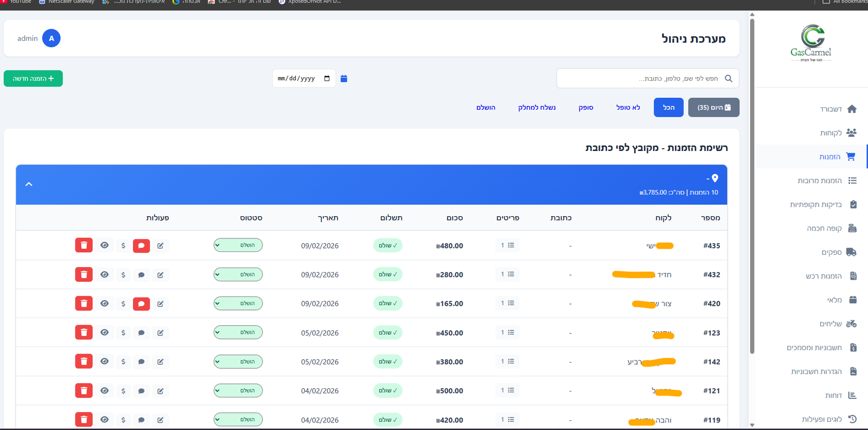Viewport: 868px width, 430px height.
Task: View order #435 using the eye icon
Action: click(x=105, y=245)
